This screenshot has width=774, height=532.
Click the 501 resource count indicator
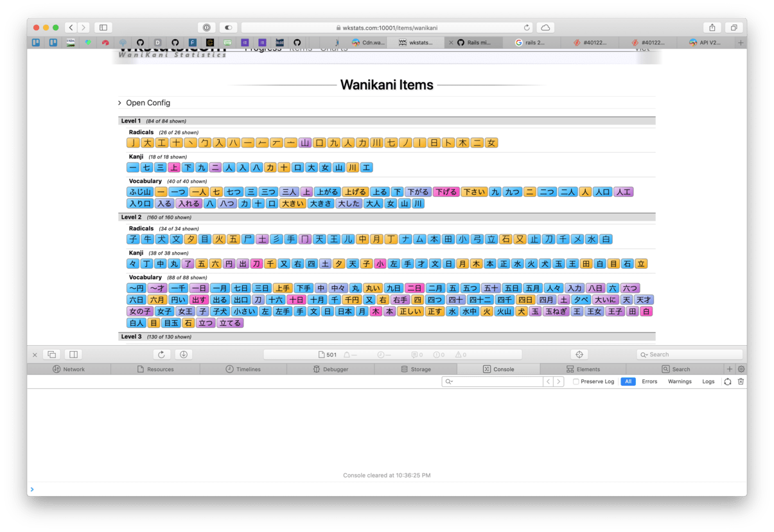click(328, 354)
